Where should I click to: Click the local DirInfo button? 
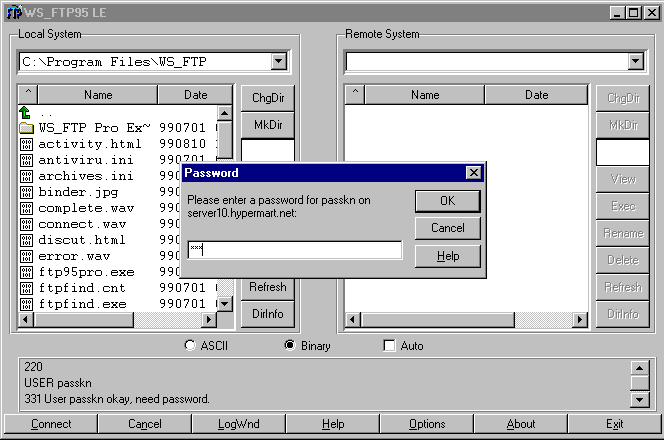pos(268,314)
